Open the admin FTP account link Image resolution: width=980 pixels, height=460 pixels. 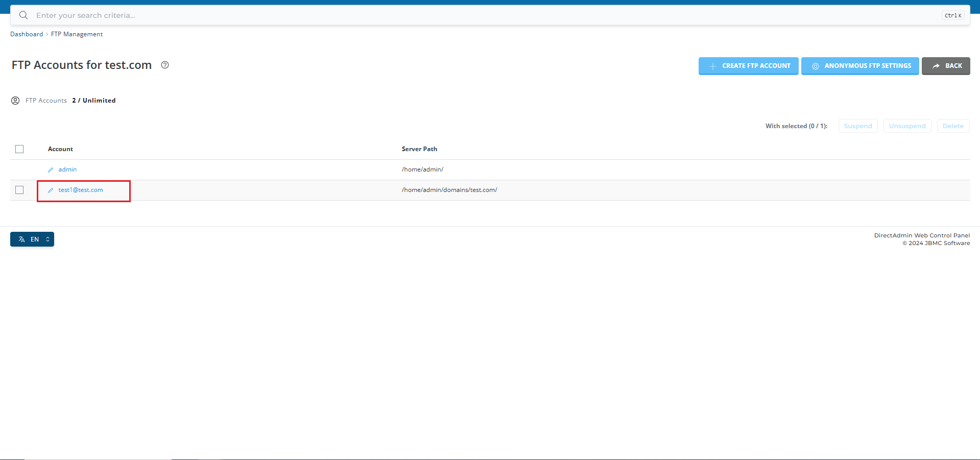point(67,170)
